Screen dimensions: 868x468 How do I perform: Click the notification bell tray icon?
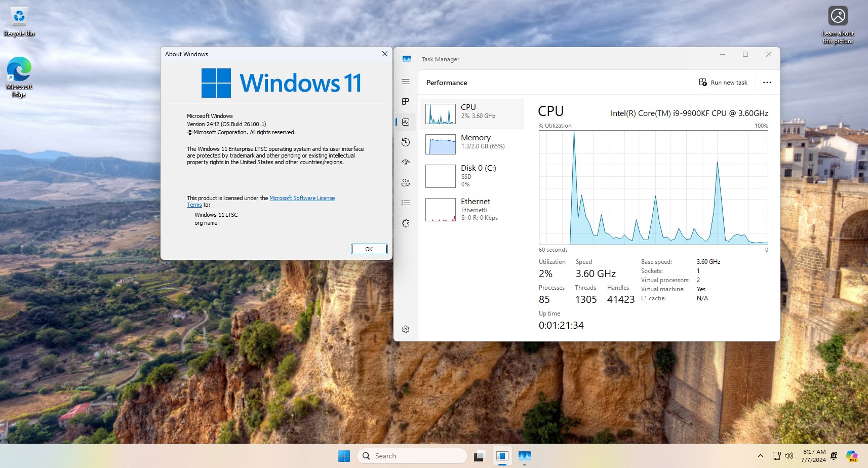point(834,456)
